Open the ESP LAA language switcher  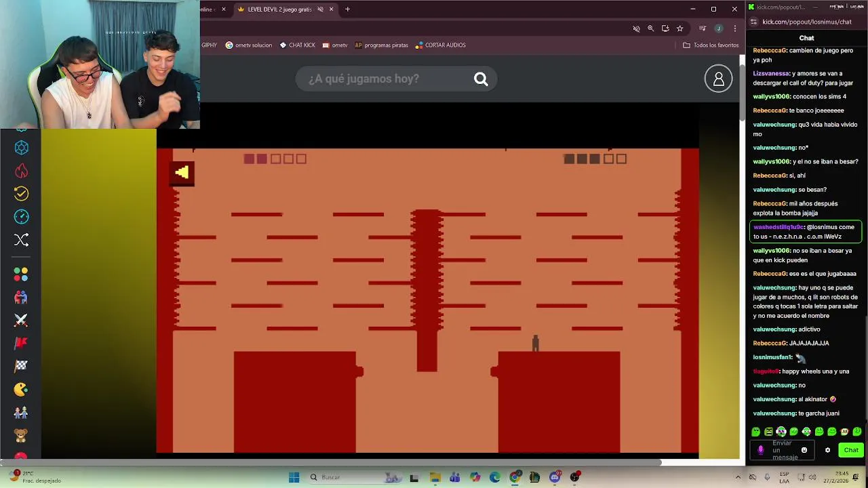[784, 477]
